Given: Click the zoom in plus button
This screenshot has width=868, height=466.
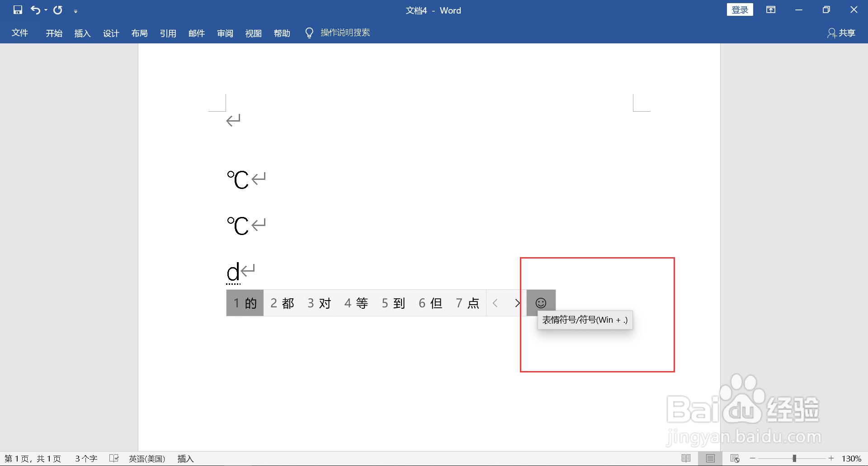Looking at the screenshot, I should [x=831, y=458].
